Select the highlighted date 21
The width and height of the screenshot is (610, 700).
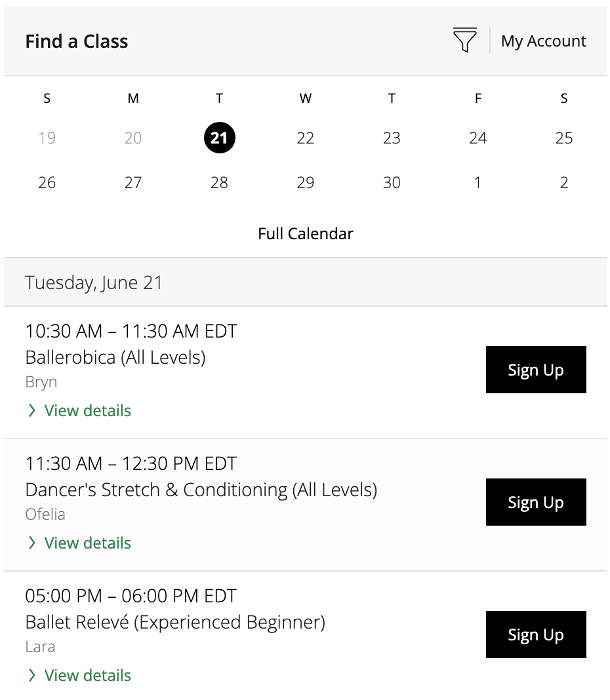tap(220, 138)
